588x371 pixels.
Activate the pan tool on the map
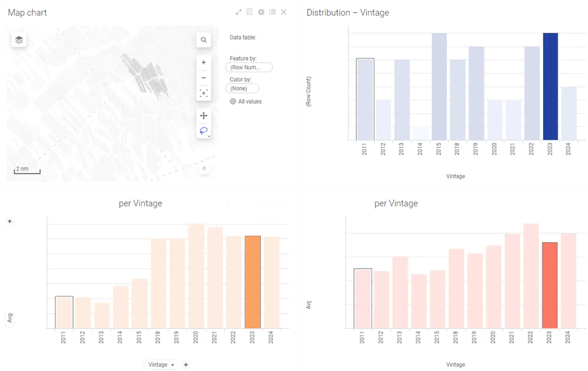[204, 116]
